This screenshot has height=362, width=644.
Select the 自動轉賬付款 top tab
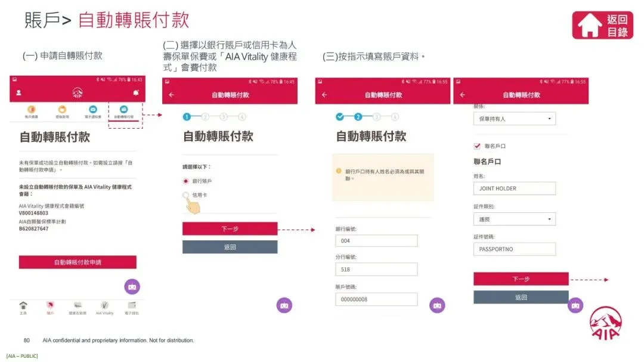[123, 112]
